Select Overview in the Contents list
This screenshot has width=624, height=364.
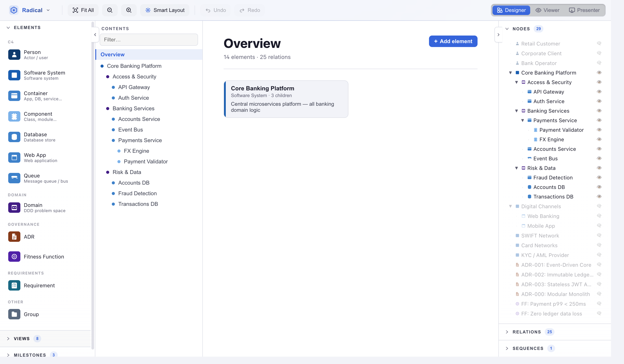(149, 54)
